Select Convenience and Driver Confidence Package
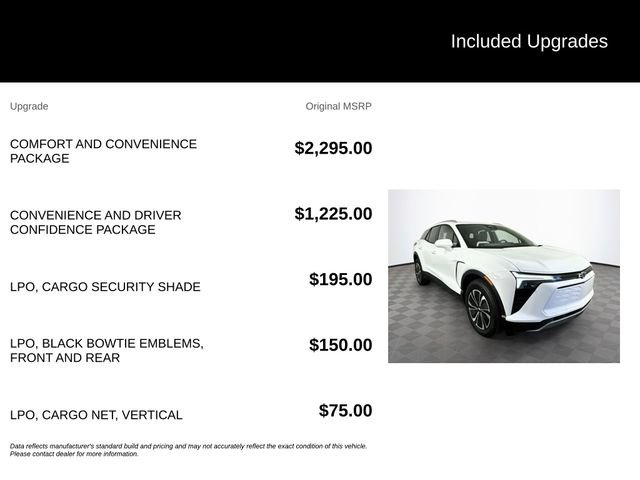The image size is (640, 480). tap(96, 222)
